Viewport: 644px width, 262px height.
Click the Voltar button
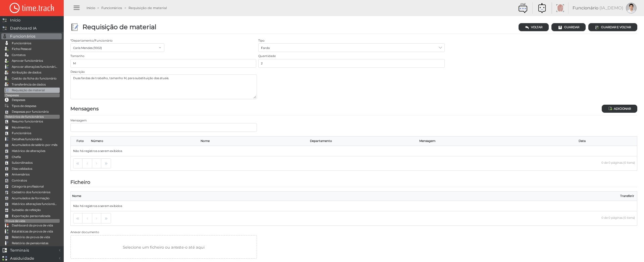(534, 27)
